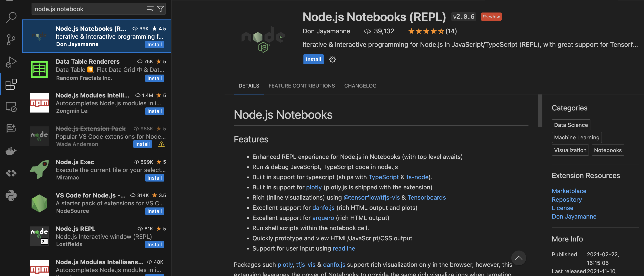
Task: Open the Run and Debug view
Action: 11,62
